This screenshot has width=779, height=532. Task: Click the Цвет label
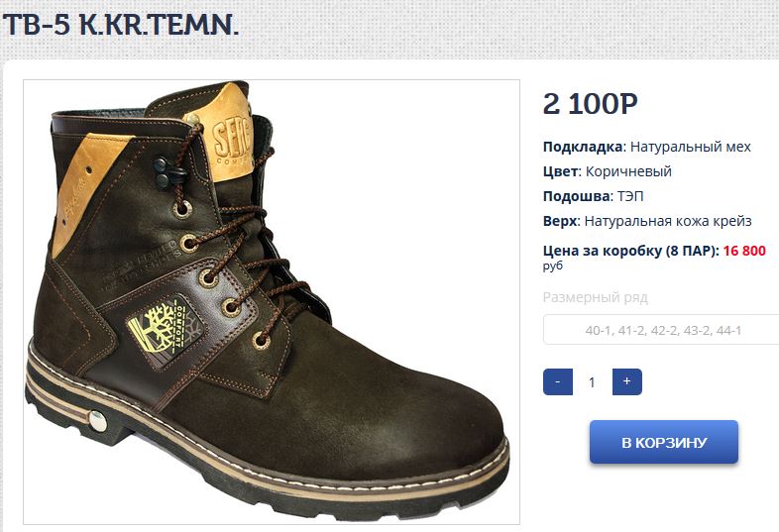coord(559,171)
